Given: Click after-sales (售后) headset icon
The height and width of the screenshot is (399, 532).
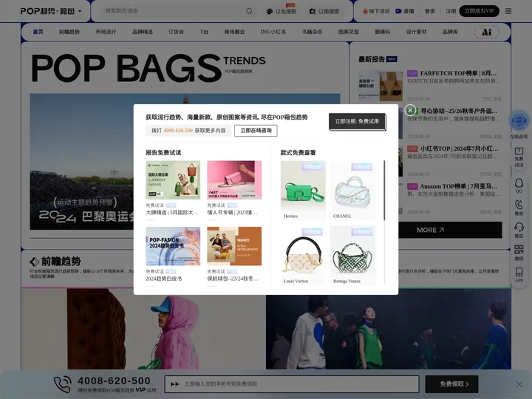Looking at the screenshot, I should click(x=519, y=230).
